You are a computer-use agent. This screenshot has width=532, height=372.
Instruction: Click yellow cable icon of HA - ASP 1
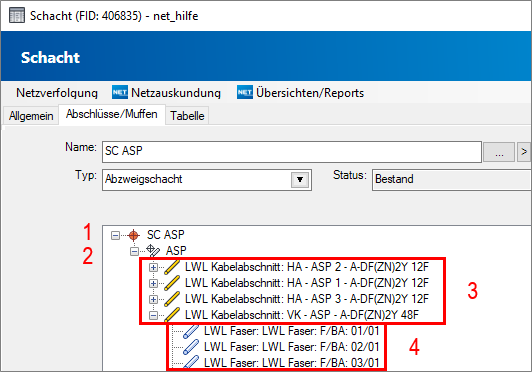coord(172,283)
